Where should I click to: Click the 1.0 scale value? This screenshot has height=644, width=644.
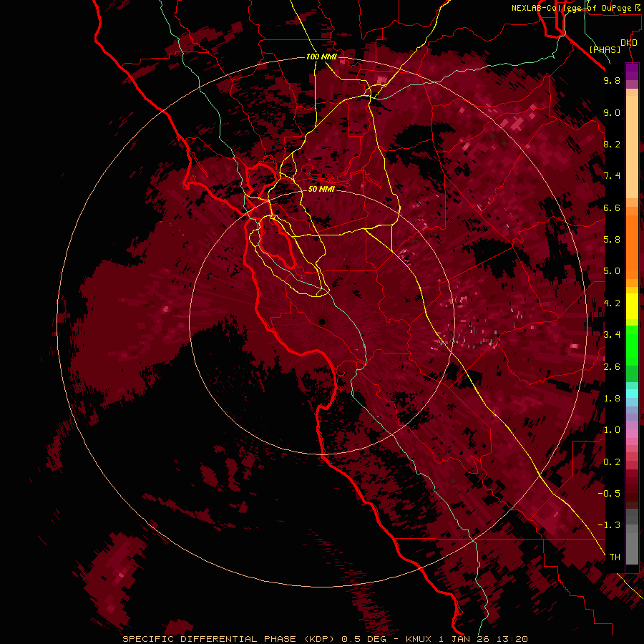tap(612, 429)
